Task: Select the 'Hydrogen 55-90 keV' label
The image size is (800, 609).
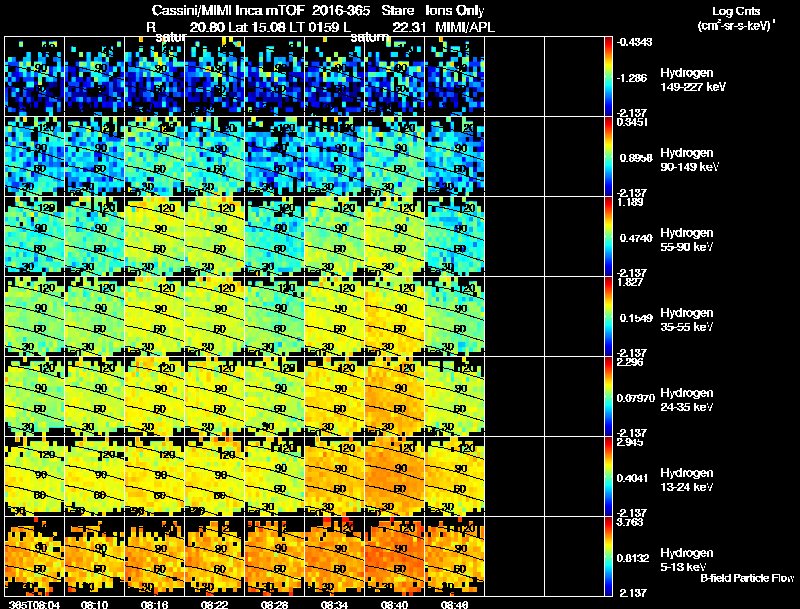Action: [x=687, y=240]
